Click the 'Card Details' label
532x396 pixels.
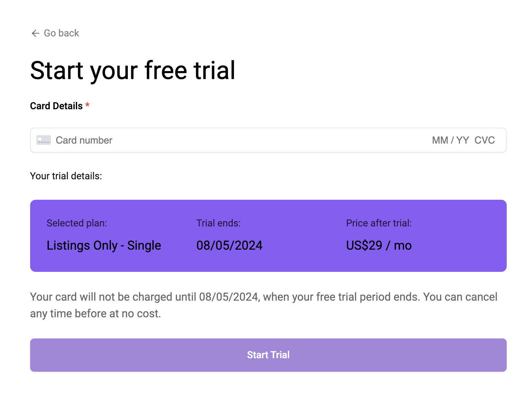[x=56, y=106]
